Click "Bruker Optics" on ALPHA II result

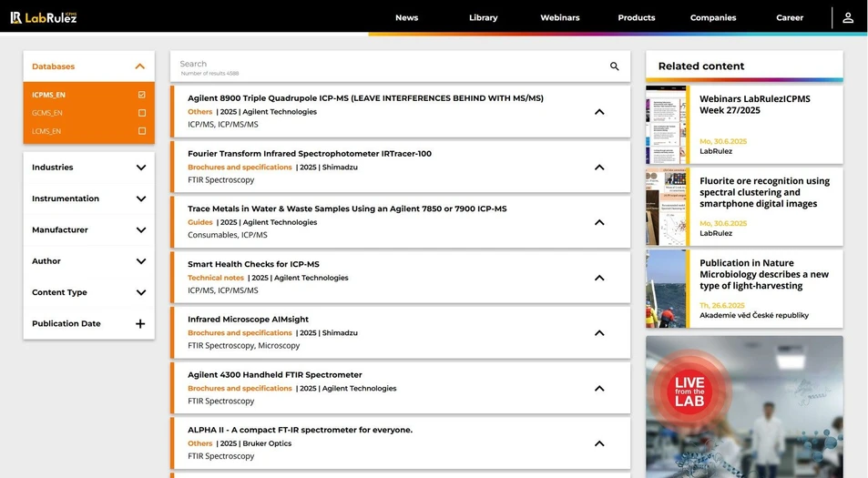[x=267, y=443]
